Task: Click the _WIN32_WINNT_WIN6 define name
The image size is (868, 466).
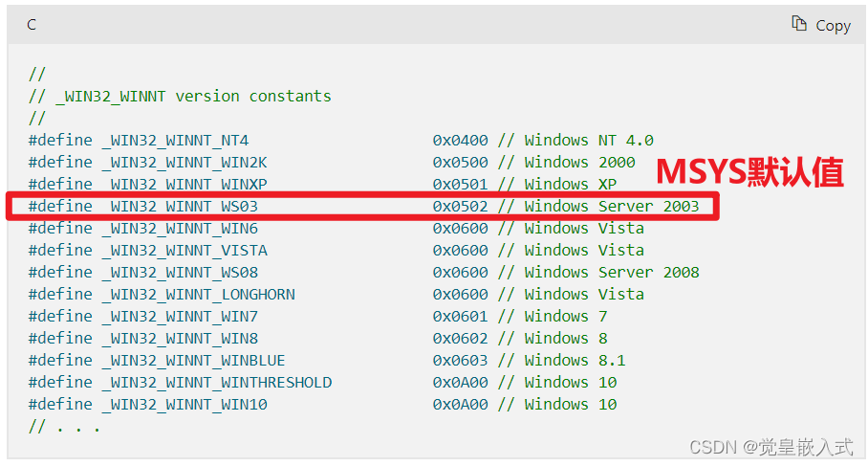Action: pos(181,229)
